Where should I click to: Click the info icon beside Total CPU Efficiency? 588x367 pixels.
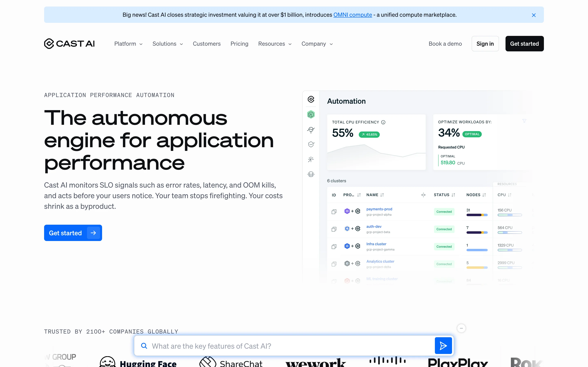pos(383,122)
